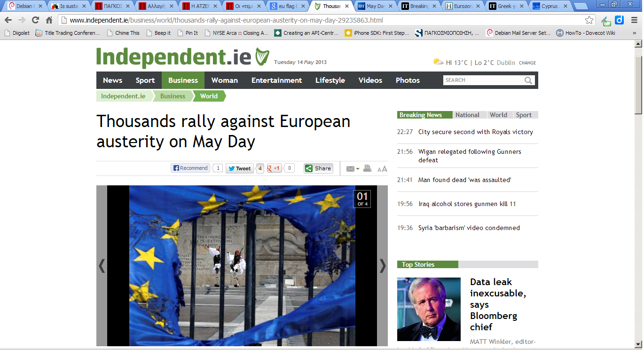Viewport: 644px width, 350px height.
Task: Click the page vertical scrollbar thumb
Action: tap(638, 80)
